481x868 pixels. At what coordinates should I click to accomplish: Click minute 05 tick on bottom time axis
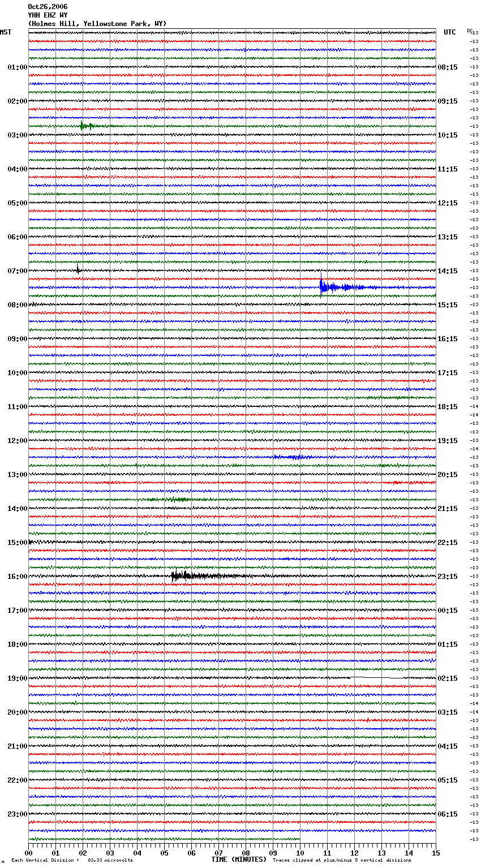164,853
